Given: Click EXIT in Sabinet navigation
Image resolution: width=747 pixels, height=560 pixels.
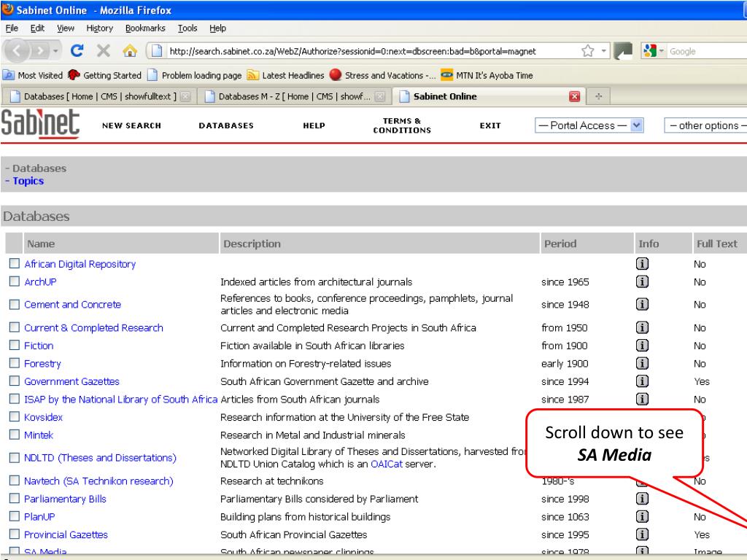Looking at the screenshot, I should [x=490, y=125].
